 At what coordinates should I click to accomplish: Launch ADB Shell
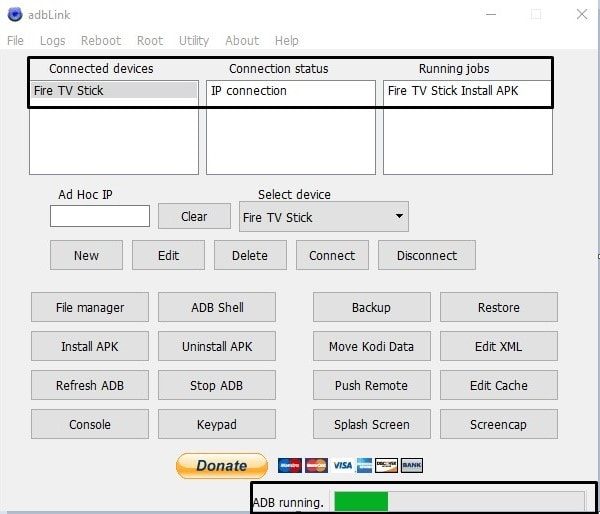(217, 307)
